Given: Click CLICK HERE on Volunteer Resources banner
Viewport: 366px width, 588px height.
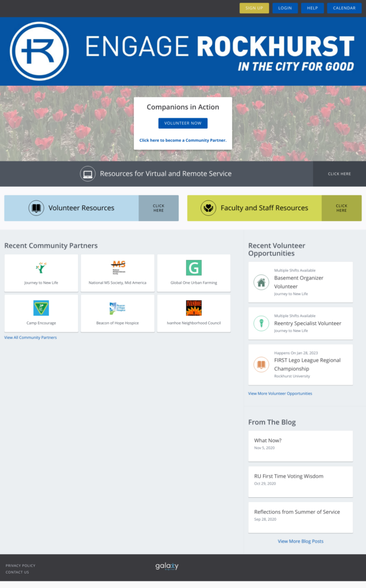Looking at the screenshot, I should coord(159,208).
